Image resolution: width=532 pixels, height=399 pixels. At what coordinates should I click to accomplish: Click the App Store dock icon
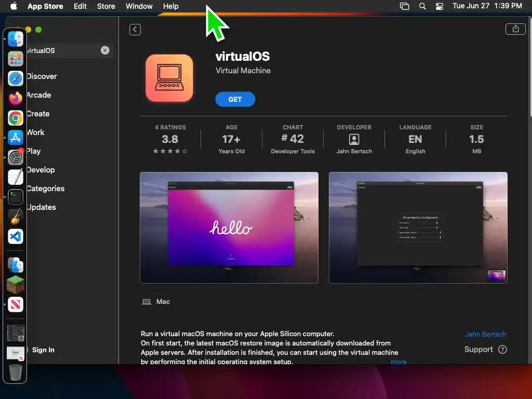pyautogui.click(x=15, y=138)
